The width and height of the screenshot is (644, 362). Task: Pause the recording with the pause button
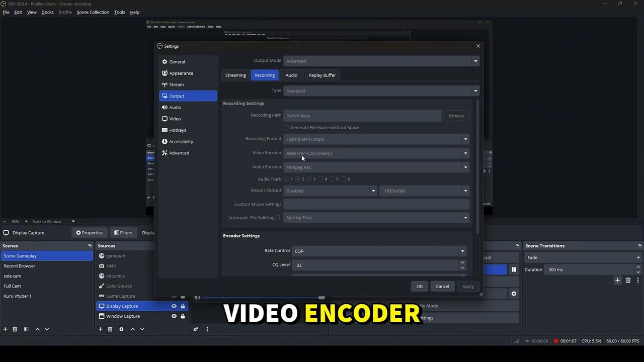pos(514,270)
